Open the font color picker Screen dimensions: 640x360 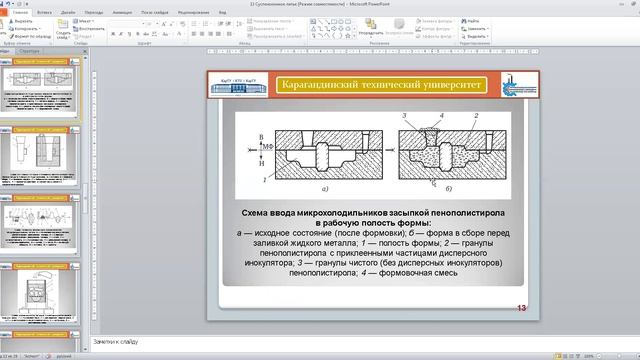point(179,34)
